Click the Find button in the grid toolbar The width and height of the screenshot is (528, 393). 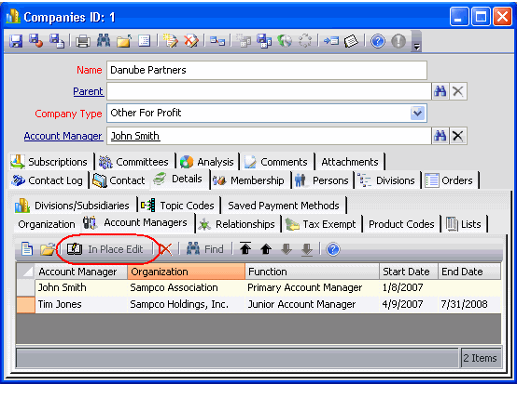205,249
